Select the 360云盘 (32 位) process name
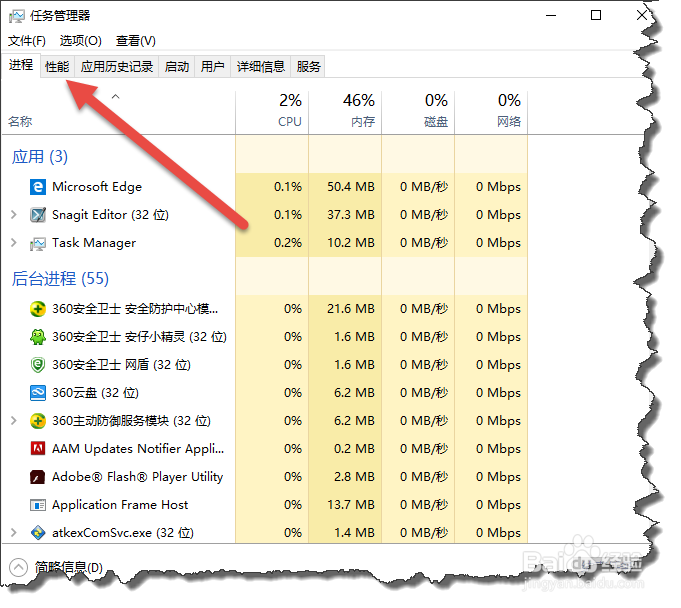This screenshot has height=608, width=681. [96, 393]
